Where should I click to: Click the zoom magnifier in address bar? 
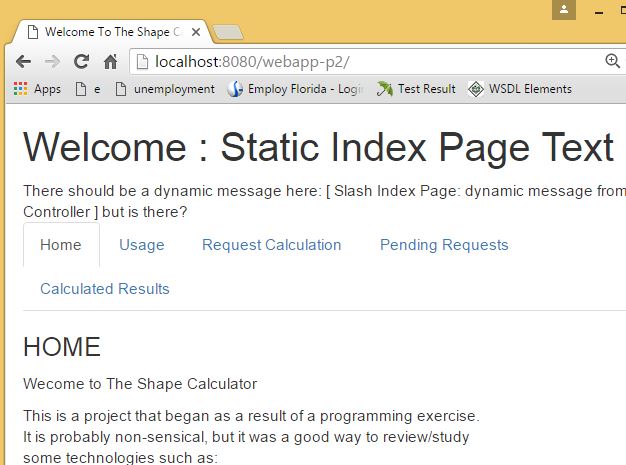point(613,61)
